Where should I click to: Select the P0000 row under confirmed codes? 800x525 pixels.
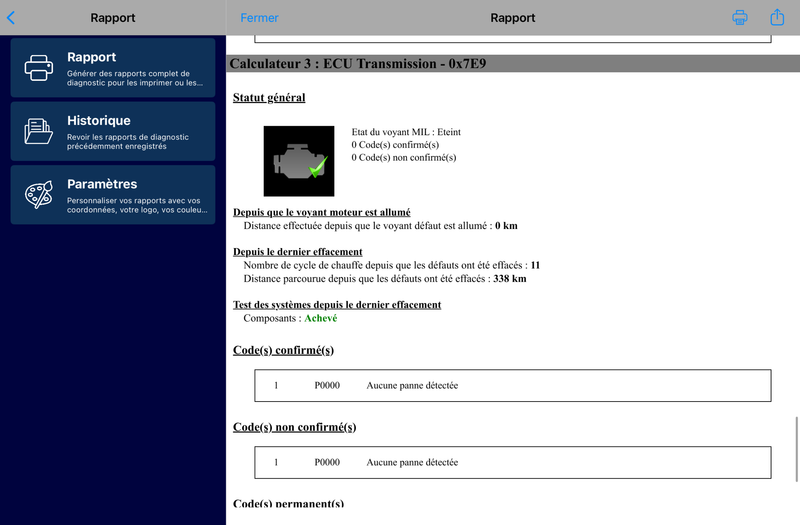click(513, 386)
